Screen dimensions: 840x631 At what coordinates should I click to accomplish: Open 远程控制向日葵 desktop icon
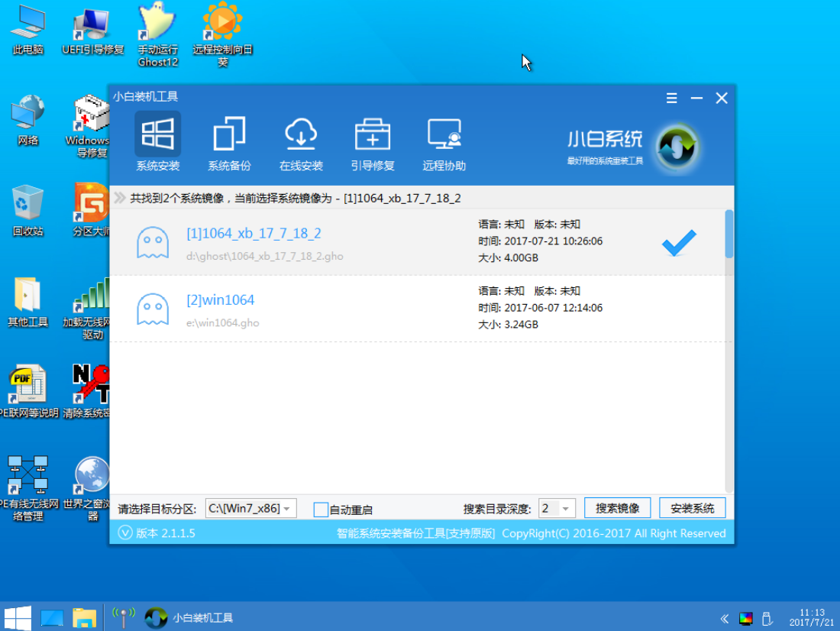tap(222, 35)
